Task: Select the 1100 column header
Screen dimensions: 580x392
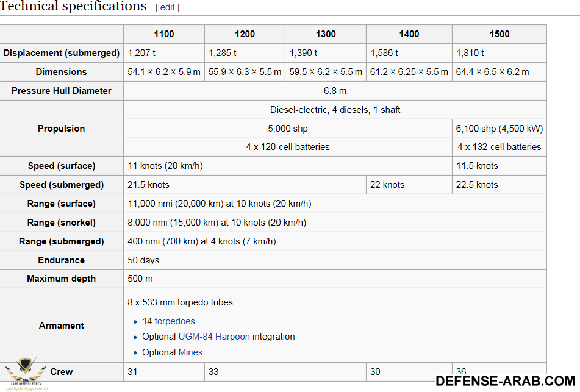Action: tap(164, 34)
